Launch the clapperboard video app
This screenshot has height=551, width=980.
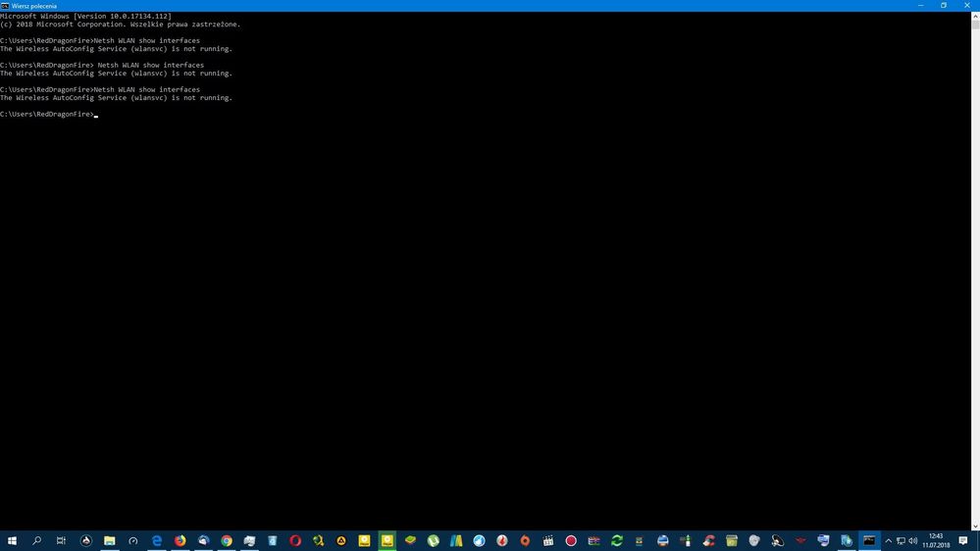[548, 540]
